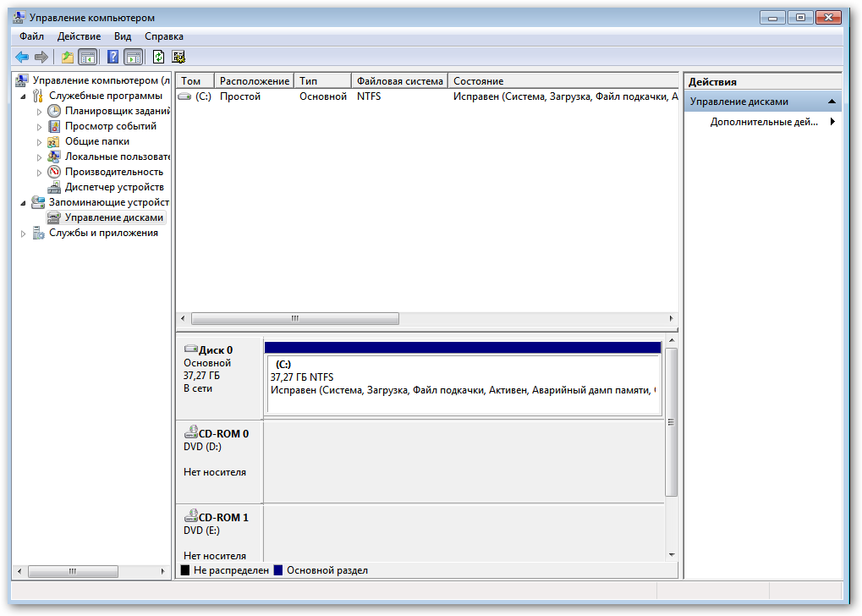Click the volume list horizontal scrollbar thumb
The width and height of the screenshot is (862, 616).
click(x=295, y=318)
